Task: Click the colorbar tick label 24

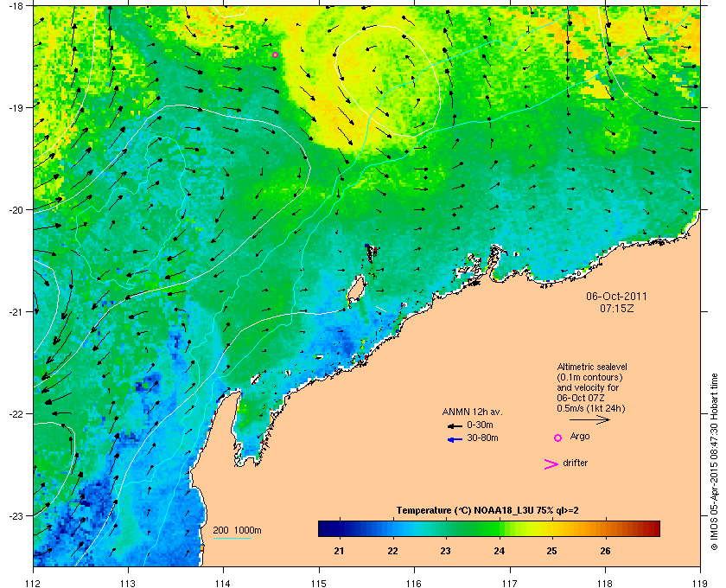Action: 500,551
